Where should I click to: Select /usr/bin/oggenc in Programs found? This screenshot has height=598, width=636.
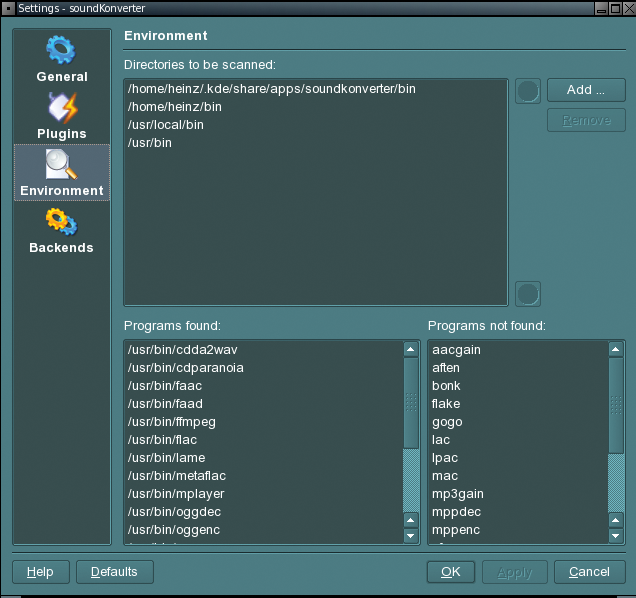click(x=264, y=529)
